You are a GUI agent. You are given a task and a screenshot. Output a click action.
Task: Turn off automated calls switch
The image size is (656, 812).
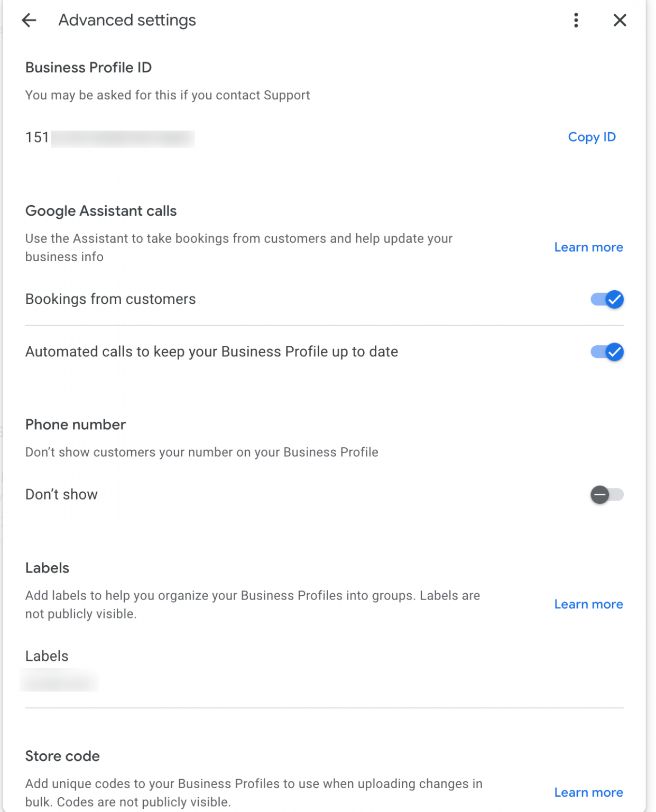click(x=607, y=352)
